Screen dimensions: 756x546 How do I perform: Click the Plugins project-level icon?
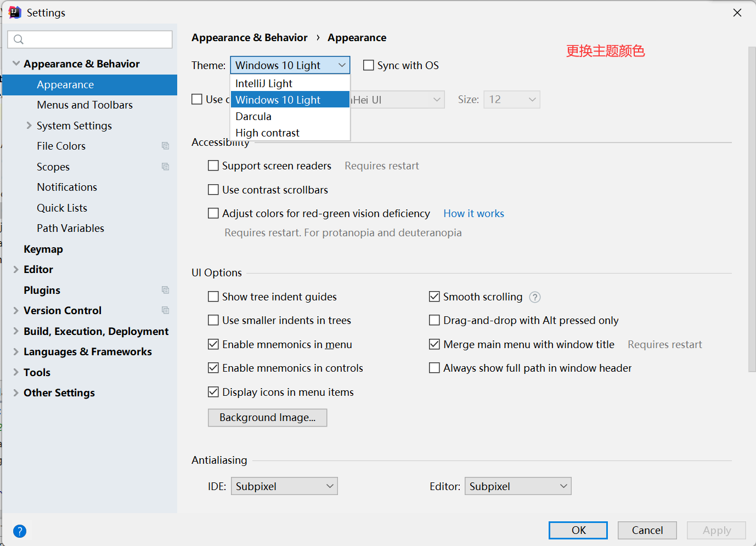coord(165,290)
